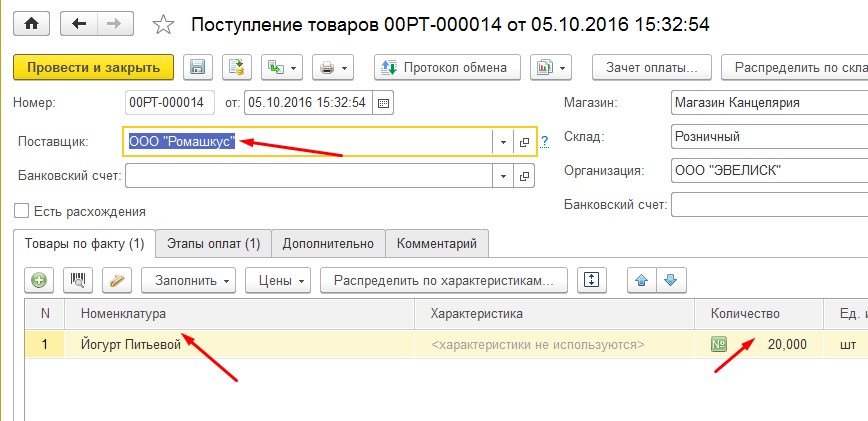Open the printer dropdown button

[x=332, y=67]
